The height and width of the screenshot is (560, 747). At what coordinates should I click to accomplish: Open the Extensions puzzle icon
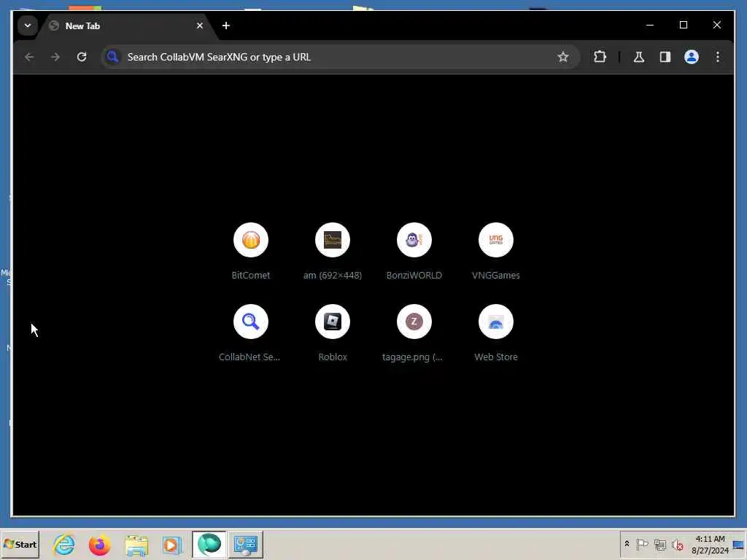point(600,57)
